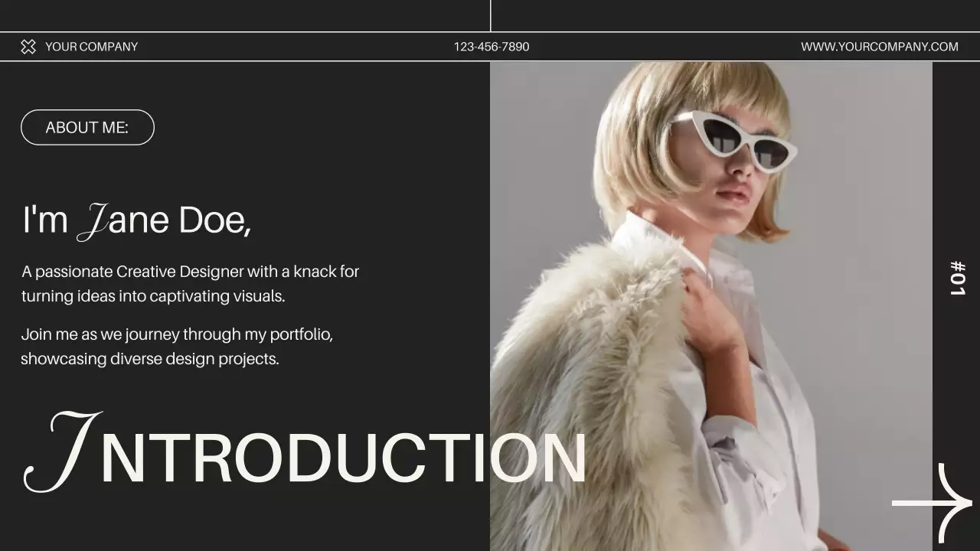Image resolution: width=980 pixels, height=551 pixels.
Task: Select the phone number 123-456-7890
Action: pos(490,47)
